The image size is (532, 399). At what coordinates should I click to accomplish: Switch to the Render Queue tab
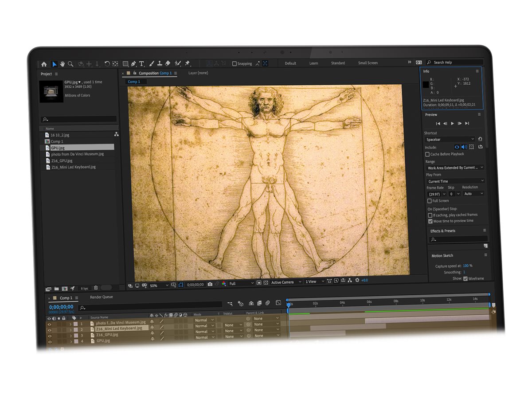tap(101, 297)
